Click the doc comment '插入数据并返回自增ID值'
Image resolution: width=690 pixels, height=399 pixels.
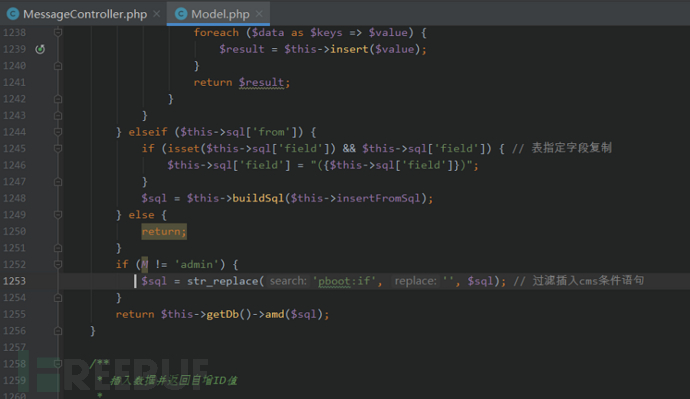click(x=173, y=380)
